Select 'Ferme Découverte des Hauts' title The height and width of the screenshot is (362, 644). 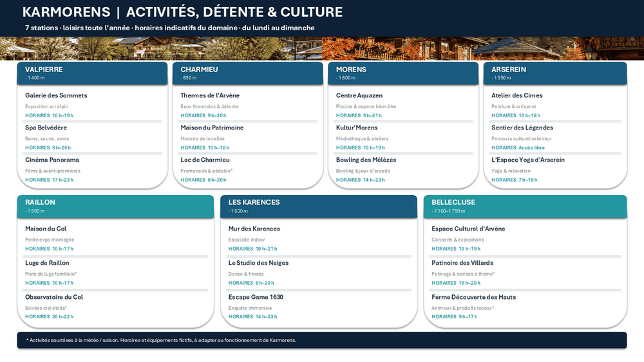[x=473, y=297]
